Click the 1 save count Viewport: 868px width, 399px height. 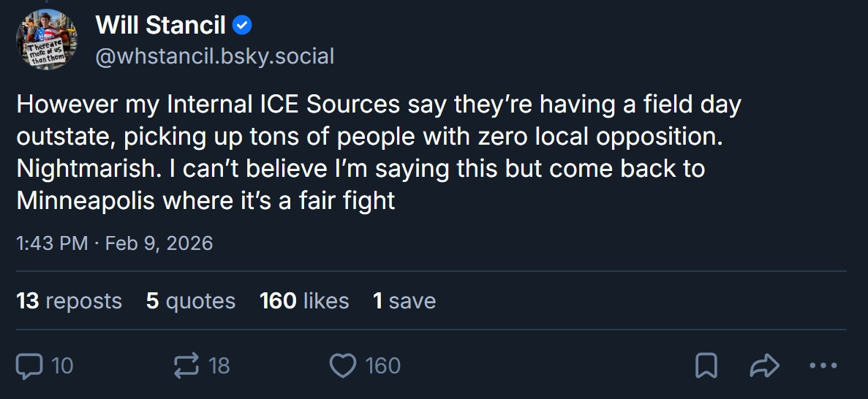pos(404,301)
